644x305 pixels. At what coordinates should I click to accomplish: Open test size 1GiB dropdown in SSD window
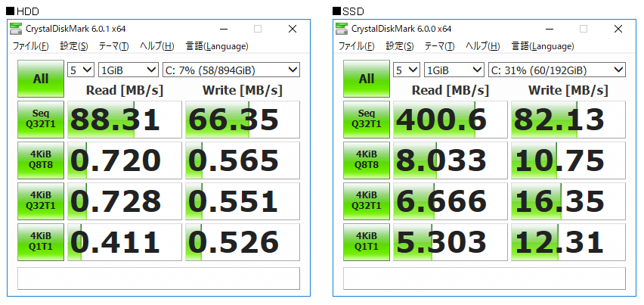point(454,70)
